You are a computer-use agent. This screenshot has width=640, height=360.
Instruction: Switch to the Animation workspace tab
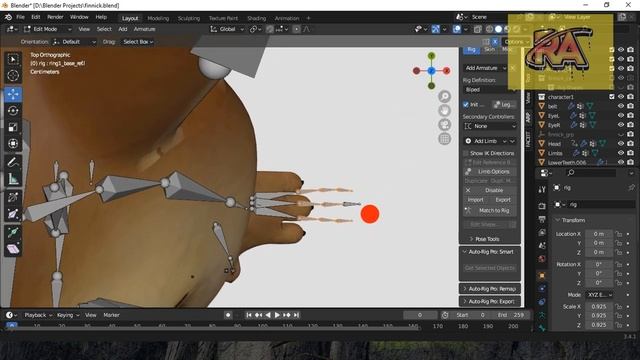pyautogui.click(x=287, y=18)
